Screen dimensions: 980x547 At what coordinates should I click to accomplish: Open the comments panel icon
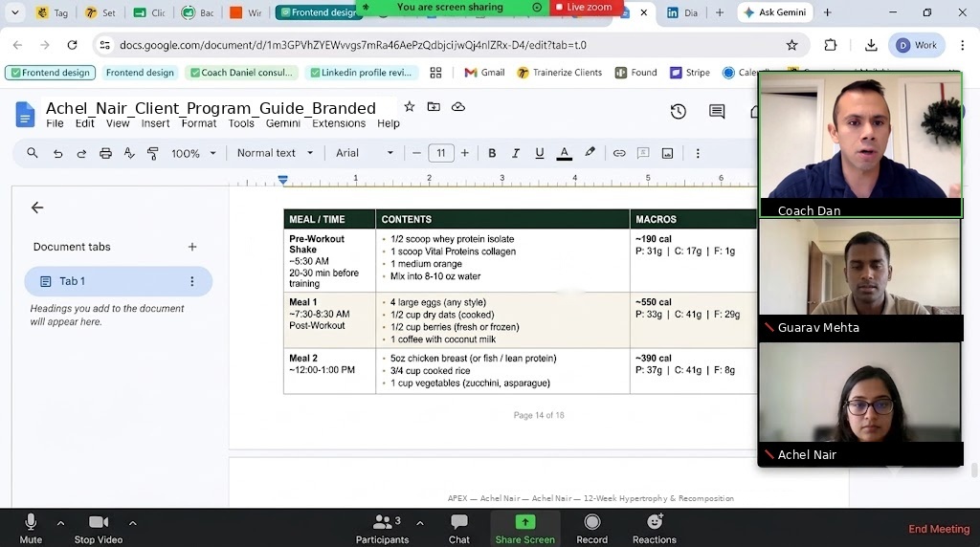coord(717,111)
